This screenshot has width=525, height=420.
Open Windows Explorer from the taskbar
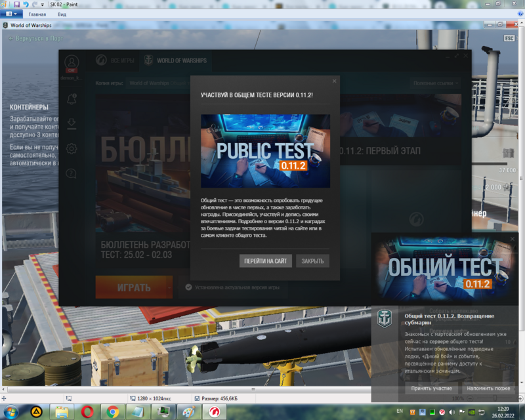point(62,411)
